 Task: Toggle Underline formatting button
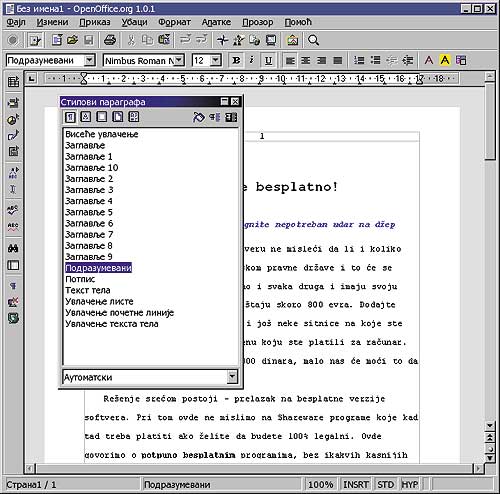coord(268,60)
